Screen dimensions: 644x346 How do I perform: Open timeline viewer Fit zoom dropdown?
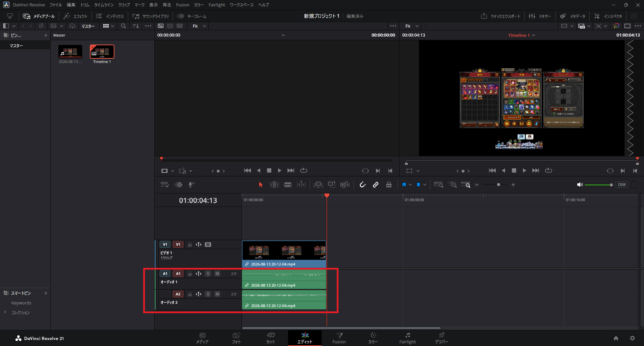(x=412, y=26)
